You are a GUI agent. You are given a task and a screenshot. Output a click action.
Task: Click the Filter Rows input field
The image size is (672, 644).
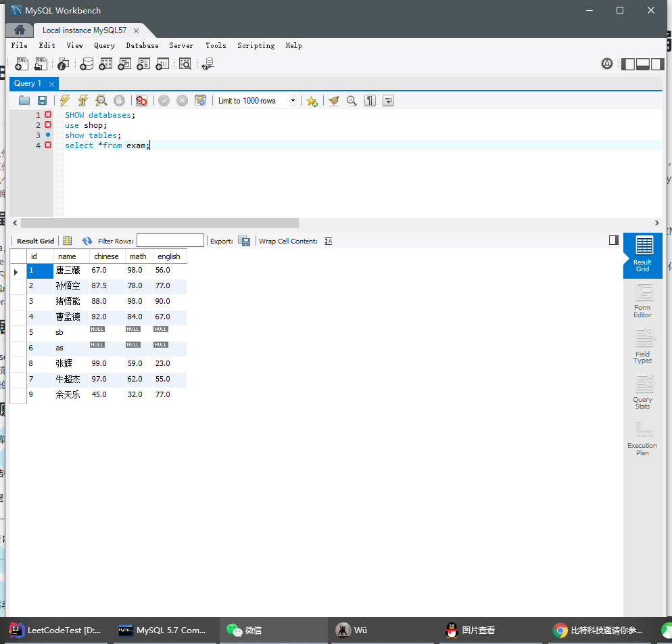tap(170, 241)
